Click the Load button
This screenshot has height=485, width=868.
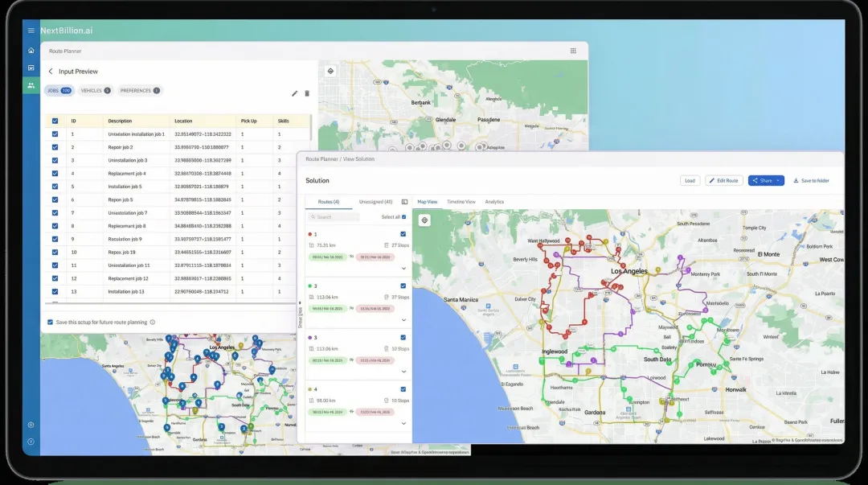click(689, 180)
